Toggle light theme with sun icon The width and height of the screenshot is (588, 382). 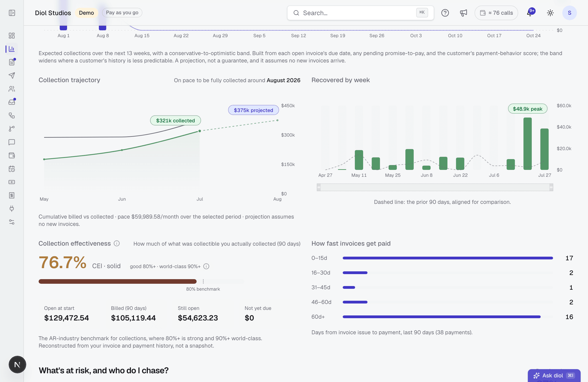coord(550,13)
